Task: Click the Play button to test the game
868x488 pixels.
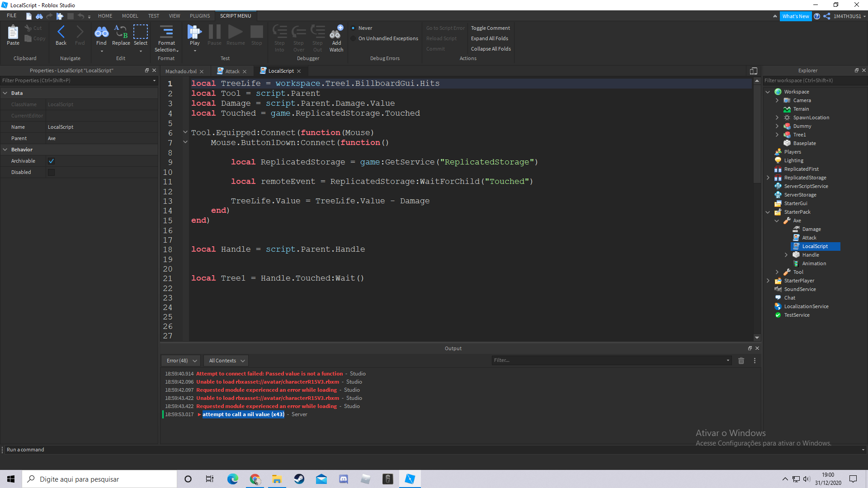Action: coord(194,34)
